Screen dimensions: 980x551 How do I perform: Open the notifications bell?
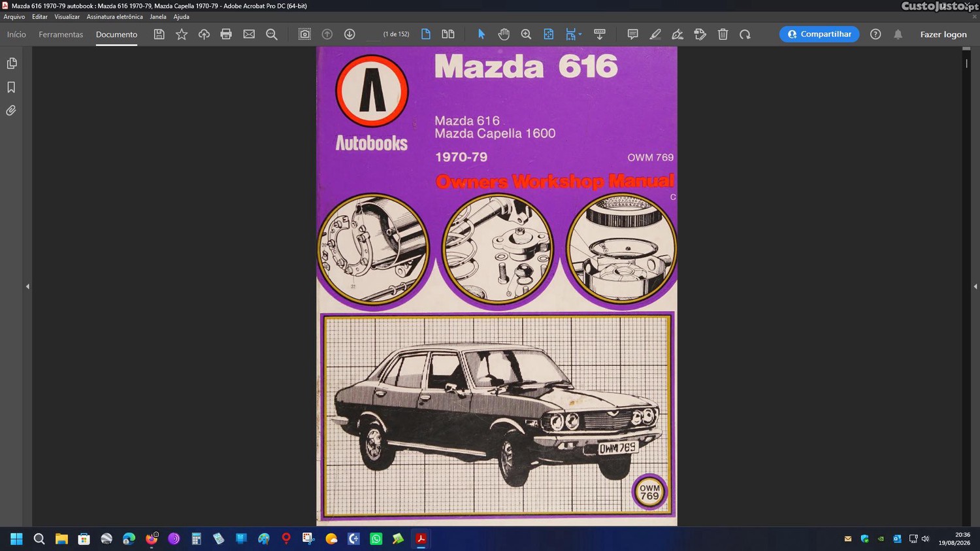pyautogui.click(x=898, y=34)
